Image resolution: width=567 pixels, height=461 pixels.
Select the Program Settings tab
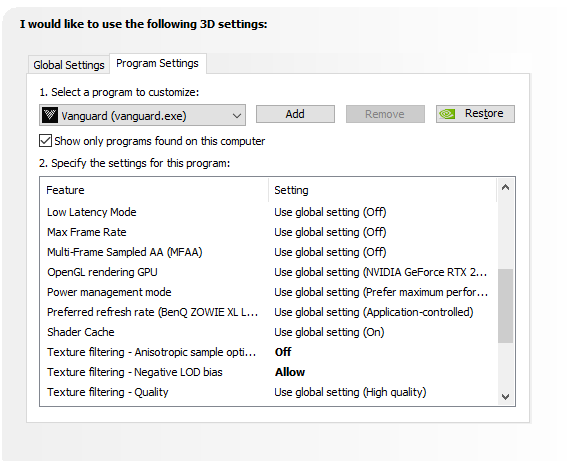[157, 63]
